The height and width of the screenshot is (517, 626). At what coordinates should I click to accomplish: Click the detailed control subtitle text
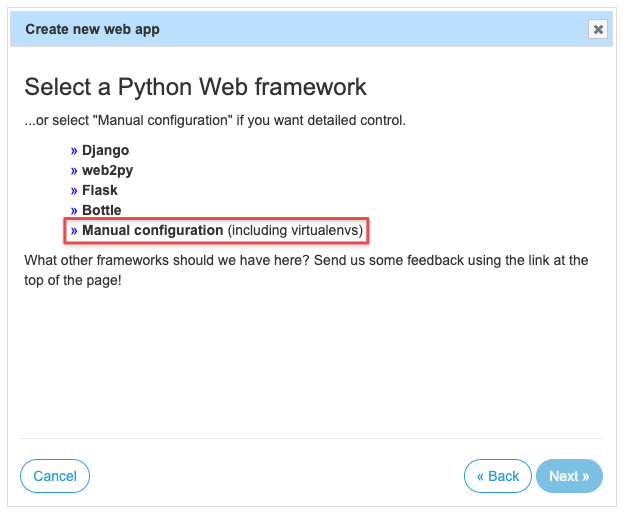pyautogui.click(x=215, y=121)
